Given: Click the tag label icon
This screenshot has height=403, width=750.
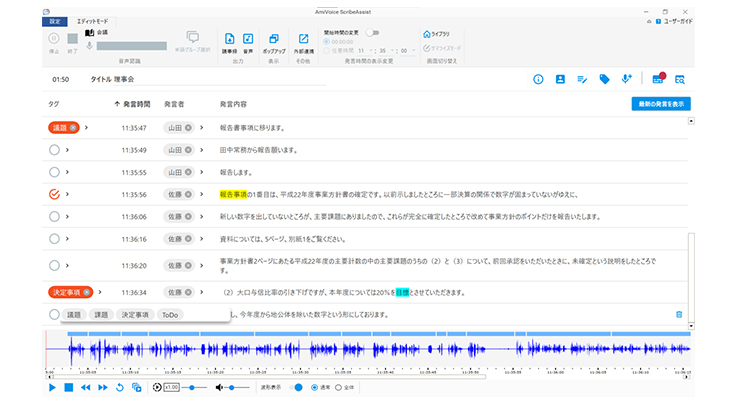Looking at the screenshot, I should (604, 78).
